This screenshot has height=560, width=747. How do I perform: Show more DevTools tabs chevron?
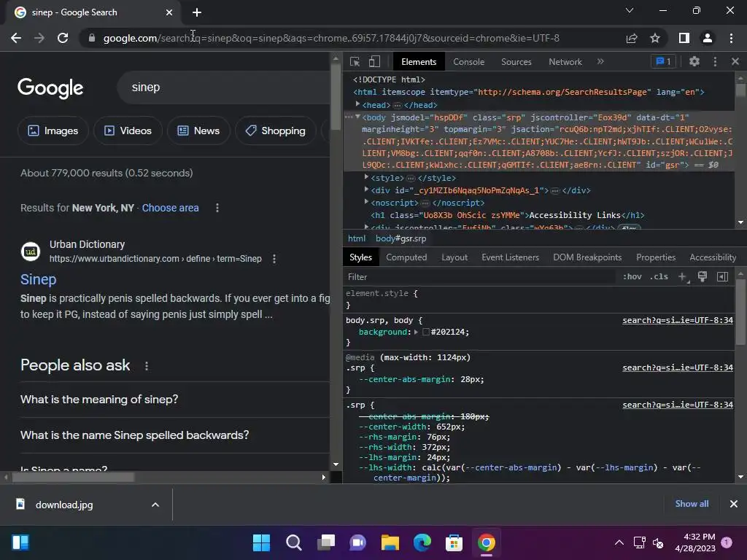pos(600,61)
